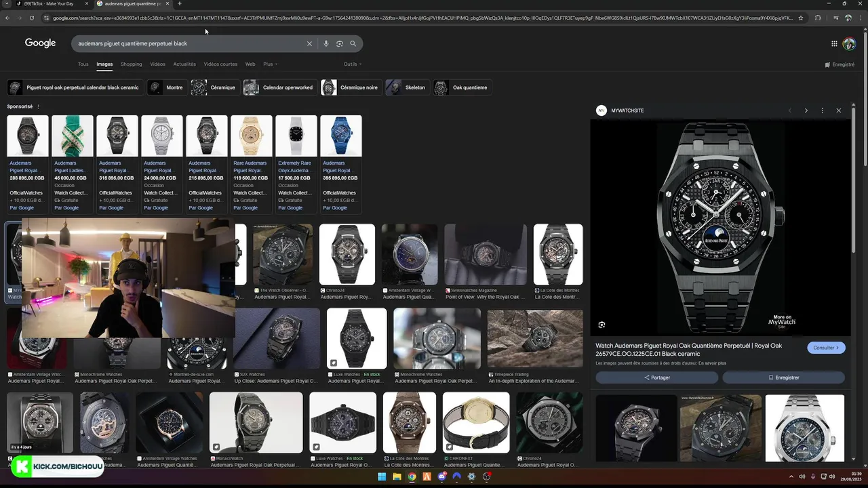
Task: Open the Vidéos courtes tab
Action: (220, 64)
